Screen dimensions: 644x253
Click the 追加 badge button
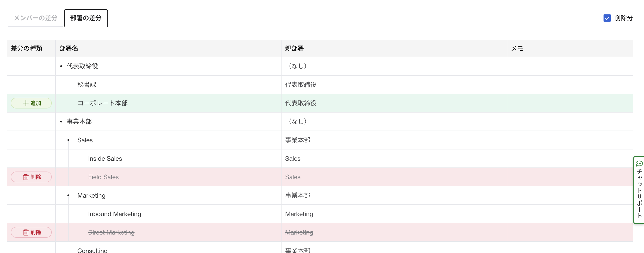pyautogui.click(x=31, y=103)
